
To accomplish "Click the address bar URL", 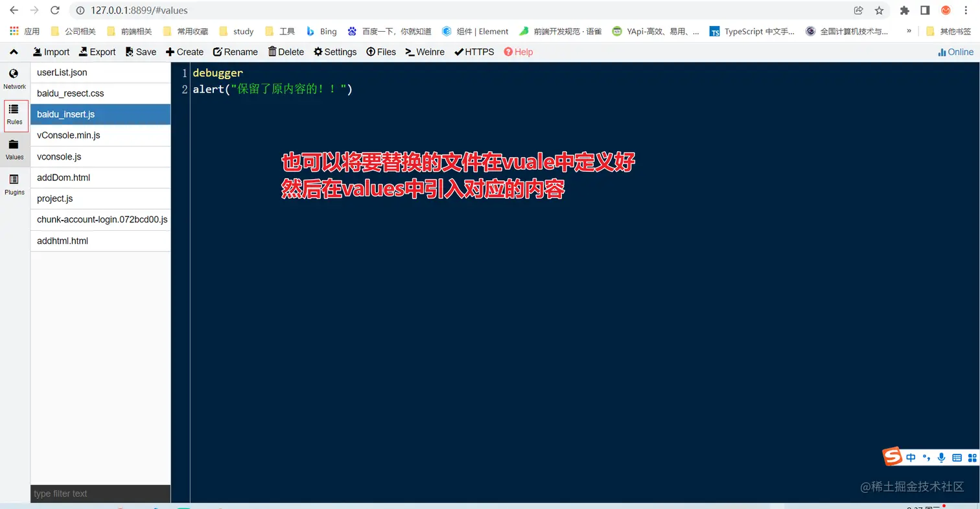I will (x=139, y=10).
